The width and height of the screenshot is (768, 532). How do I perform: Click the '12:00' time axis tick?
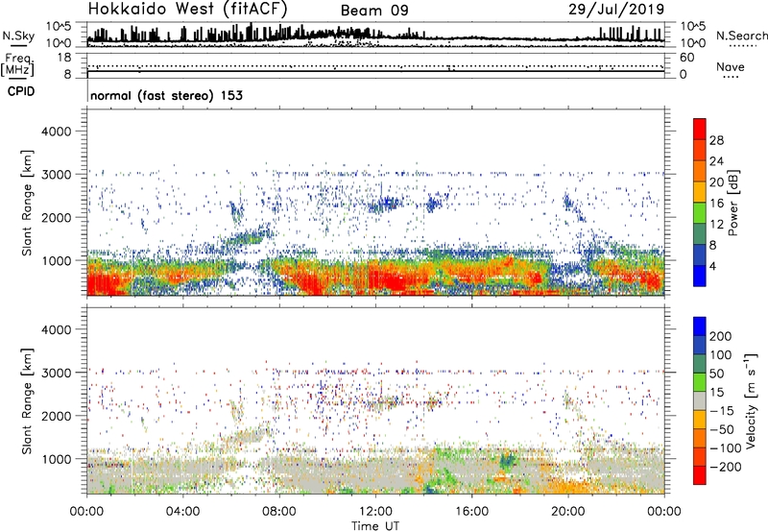pos(375,512)
